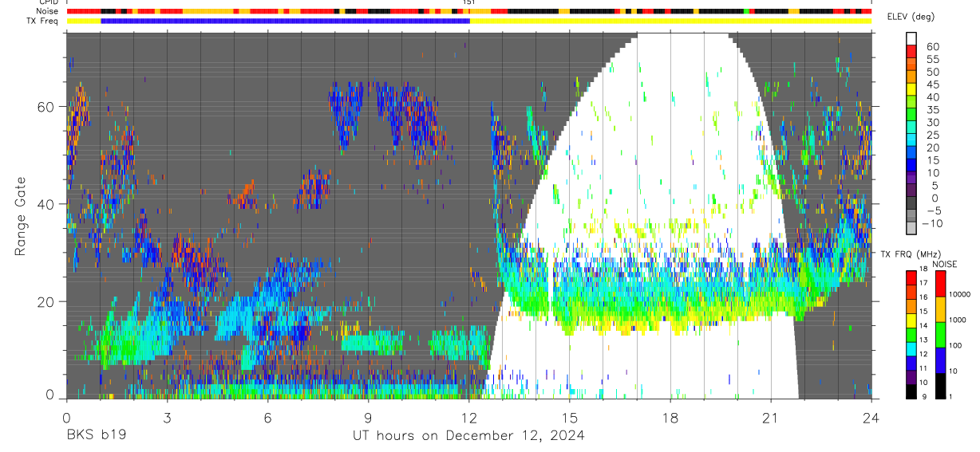Click 'UT hours on December 12, 2024' axis title
980x452 pixels.
tap(468, 436)
